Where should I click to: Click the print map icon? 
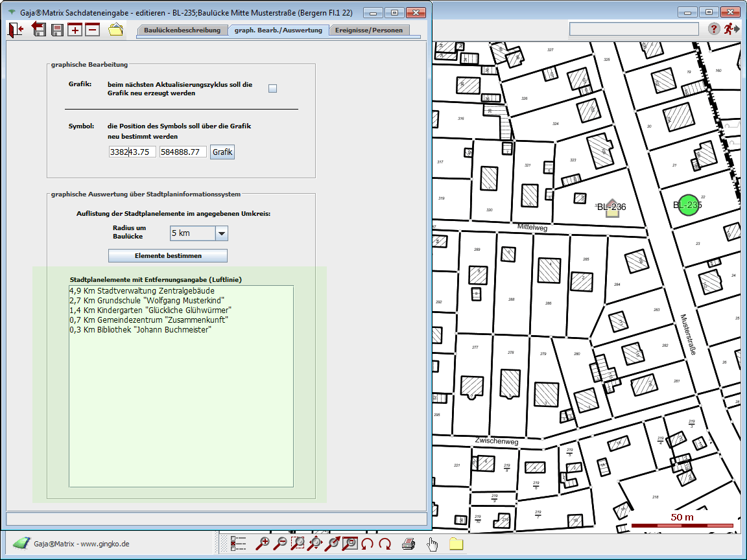click(408, 544)
